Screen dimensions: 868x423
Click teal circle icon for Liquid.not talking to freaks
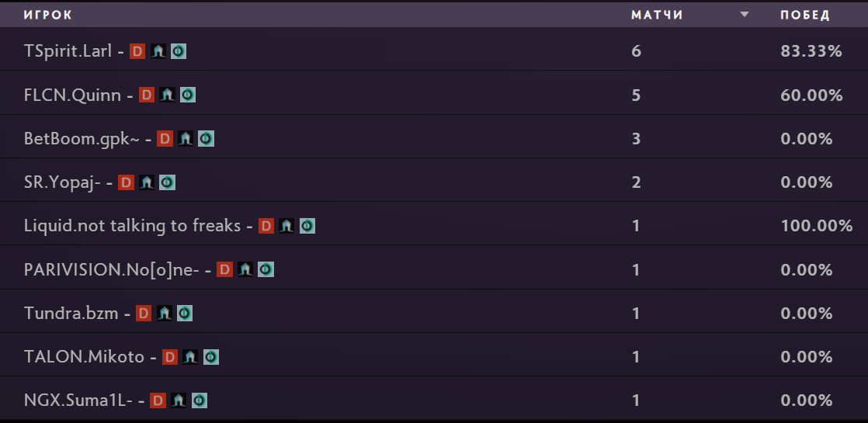[x=307, y=226]
